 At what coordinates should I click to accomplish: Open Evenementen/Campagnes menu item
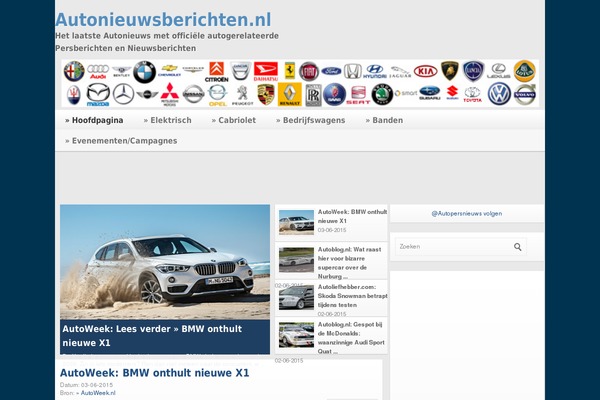tap(121, 141)
